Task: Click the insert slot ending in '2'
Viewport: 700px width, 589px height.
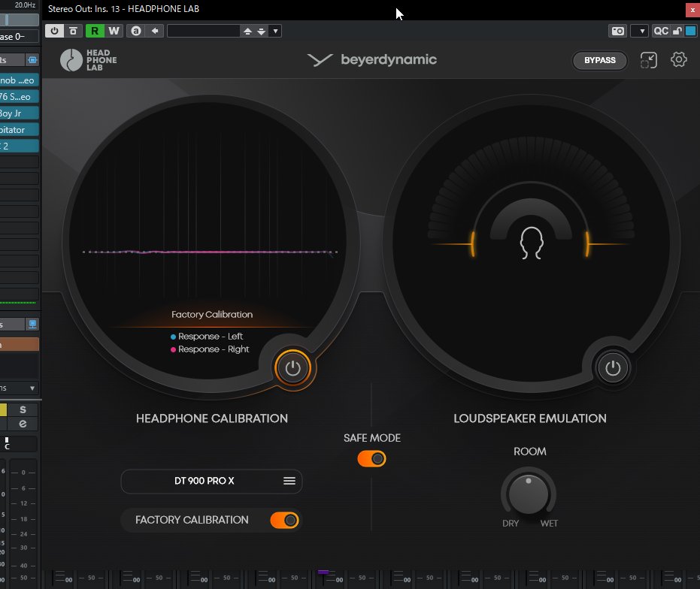Action: point(20,146)
